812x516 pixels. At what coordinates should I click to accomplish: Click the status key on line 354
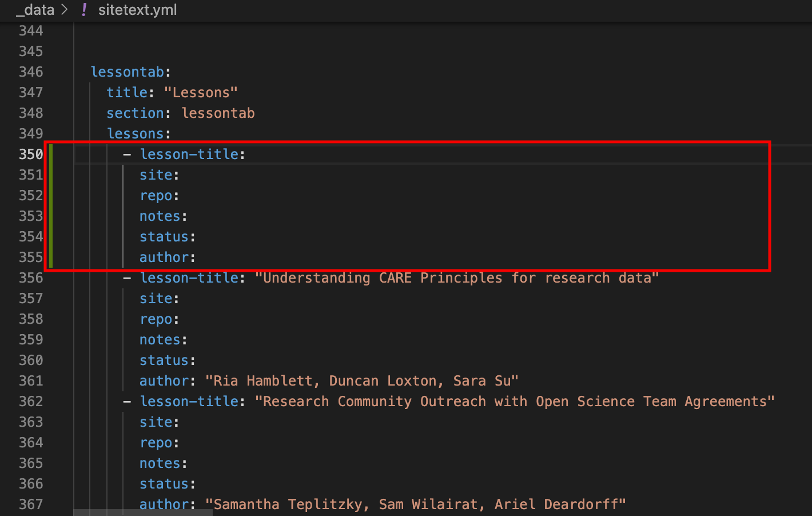click(x=164, y=237)
